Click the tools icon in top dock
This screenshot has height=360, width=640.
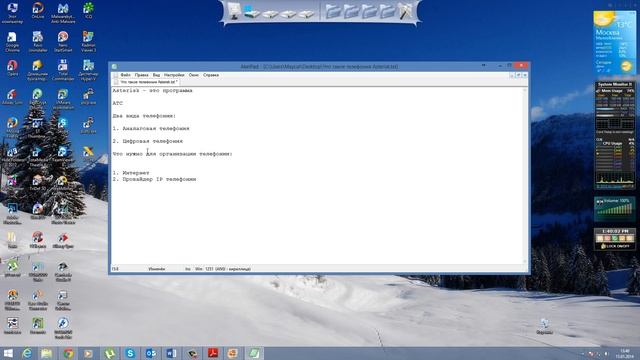click(405, 11)
